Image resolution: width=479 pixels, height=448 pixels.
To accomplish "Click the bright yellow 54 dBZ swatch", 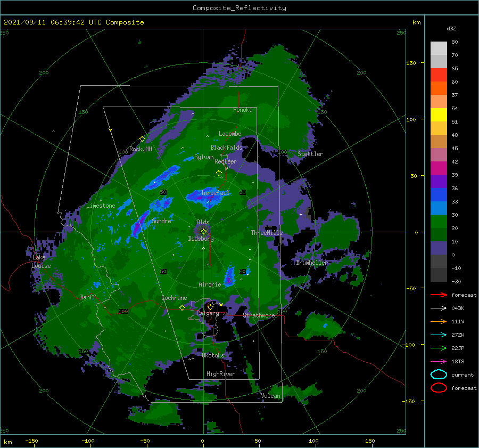I will [x=439, y=115].
